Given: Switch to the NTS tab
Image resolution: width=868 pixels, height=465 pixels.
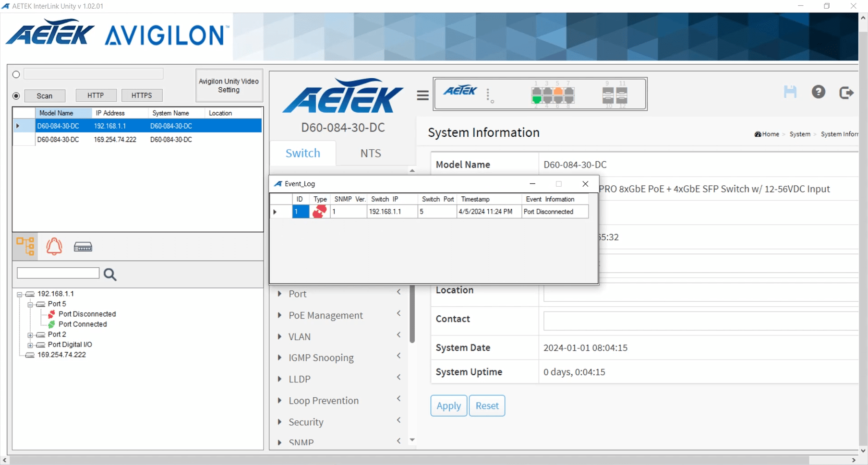Looking at the screenshot, I should pos(371,153).
